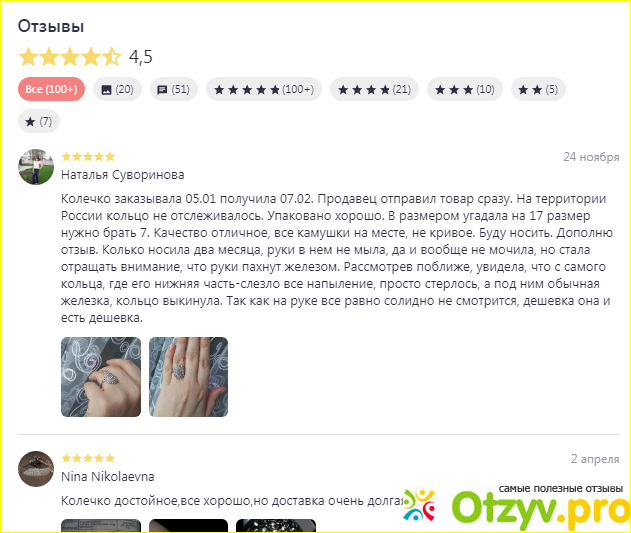
Task: Filter reviews with photos (20)
Action: pos(117,89)
